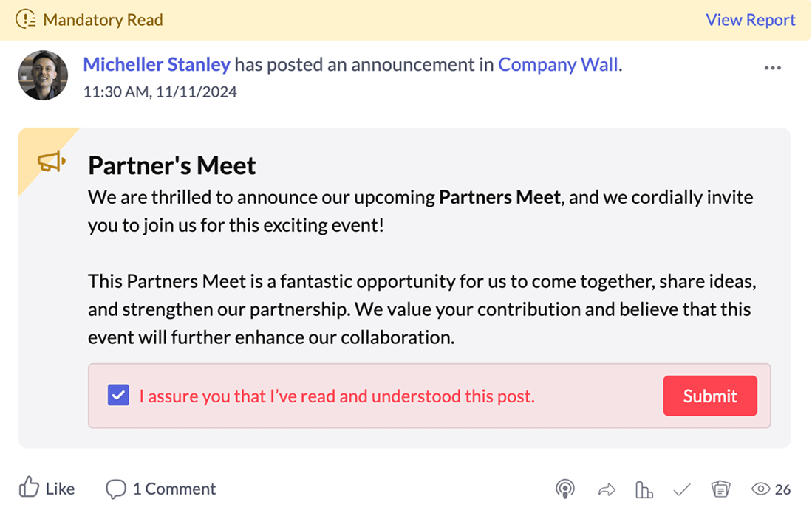This screenshot has width=812, height=530.
Task: Click the megaphone announcement icon
Action: click(51, 162)
